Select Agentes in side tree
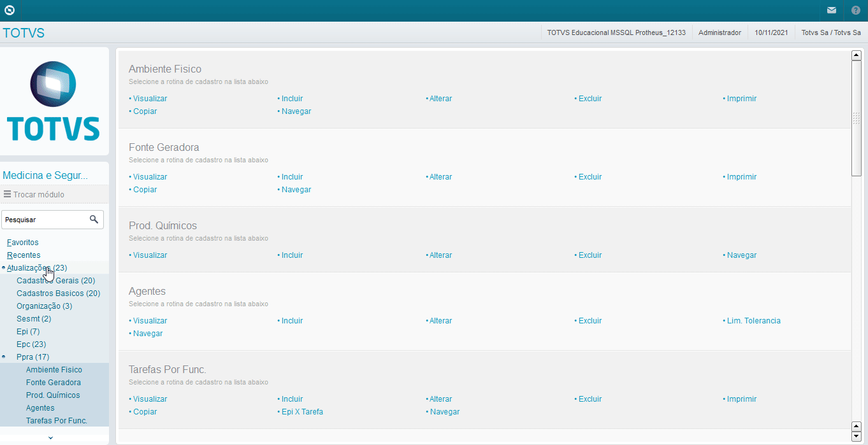The height and width of the screenshot is (445, 868). pyautogui.click(x=40, y=408)
